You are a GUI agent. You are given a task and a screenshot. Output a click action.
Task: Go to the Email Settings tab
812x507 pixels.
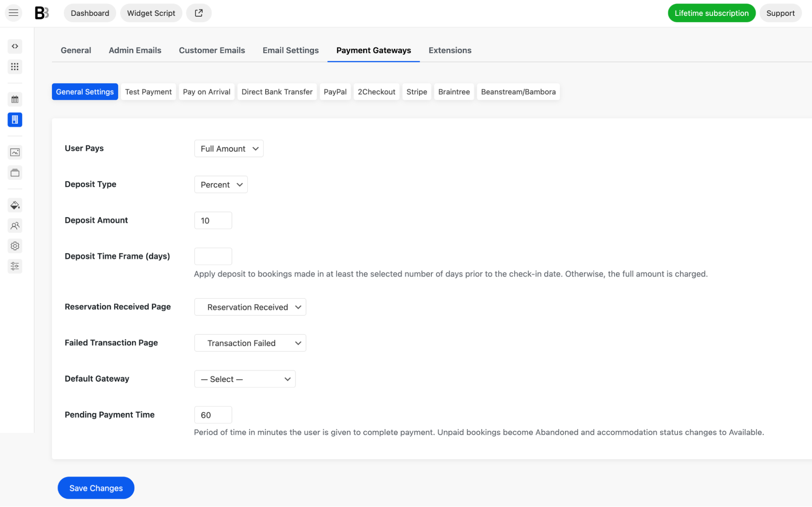point(291,50)
